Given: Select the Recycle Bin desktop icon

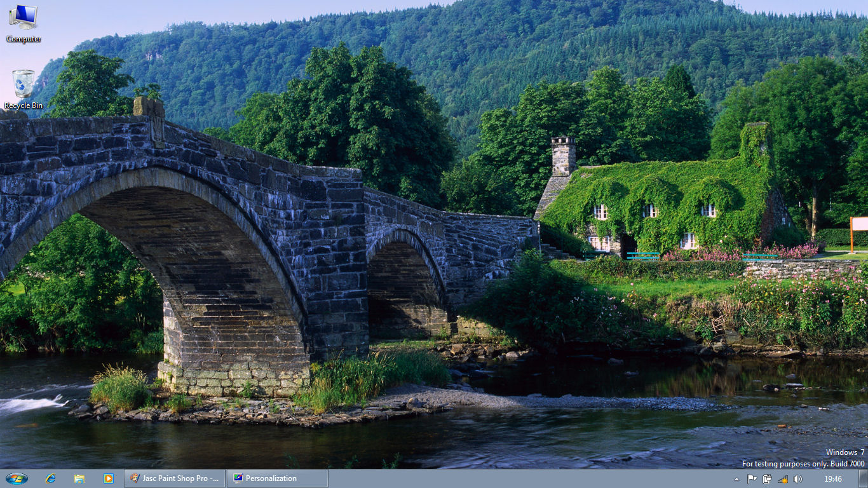Looking at the screenshot, I should (24, 84).
